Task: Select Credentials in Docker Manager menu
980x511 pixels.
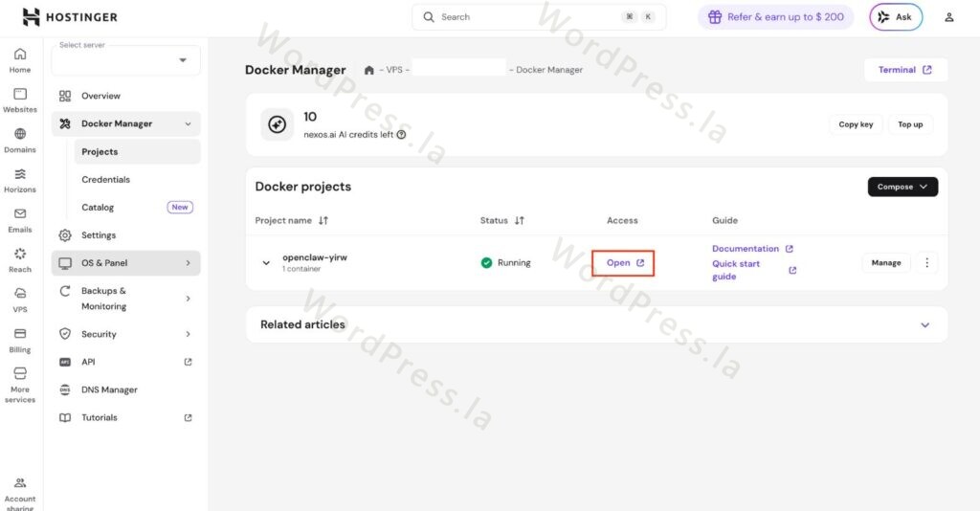Action: [105, 180]
